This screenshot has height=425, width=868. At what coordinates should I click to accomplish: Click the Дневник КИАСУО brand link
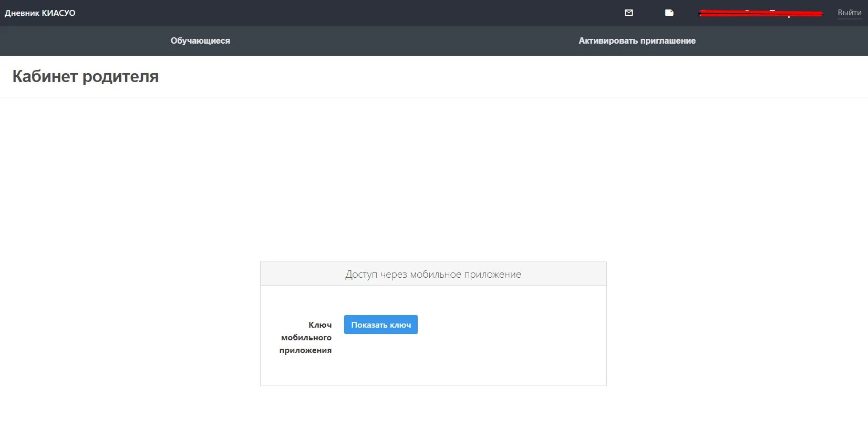click(40, 13)
